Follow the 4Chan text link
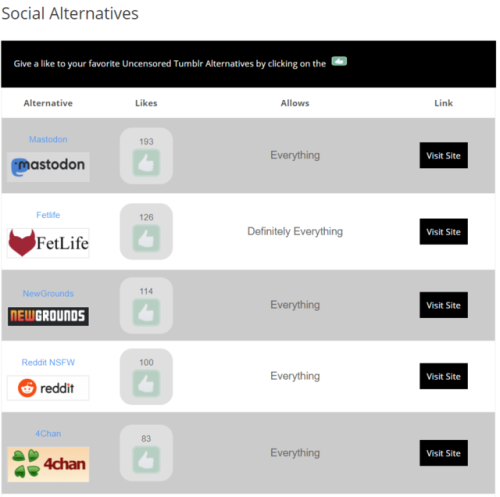Screen dimensions: 500x497 (x=48, y=434)
